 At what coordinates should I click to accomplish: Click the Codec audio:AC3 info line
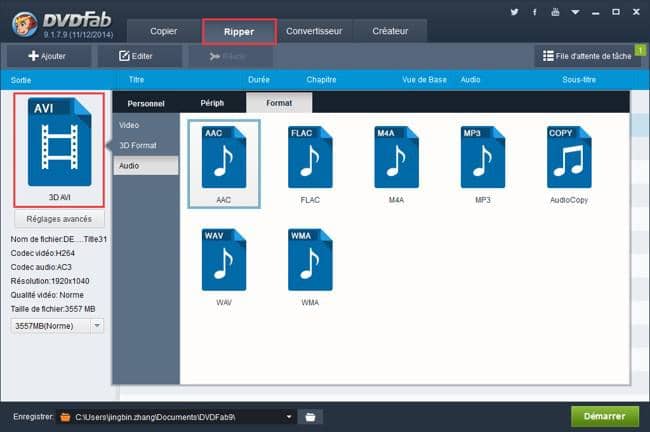(x=41, y=267)
